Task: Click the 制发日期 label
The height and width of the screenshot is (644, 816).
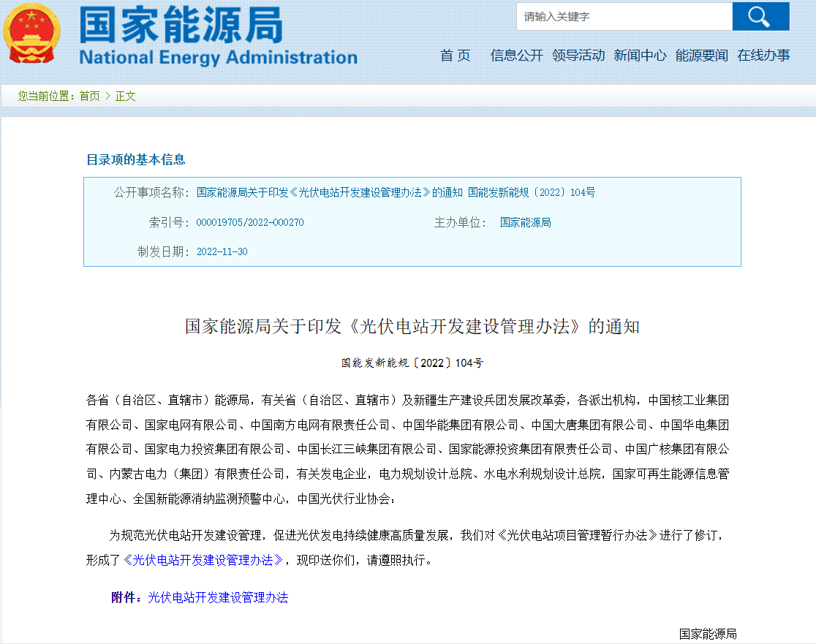Action: pyautogui.click(x=163, y=251)
